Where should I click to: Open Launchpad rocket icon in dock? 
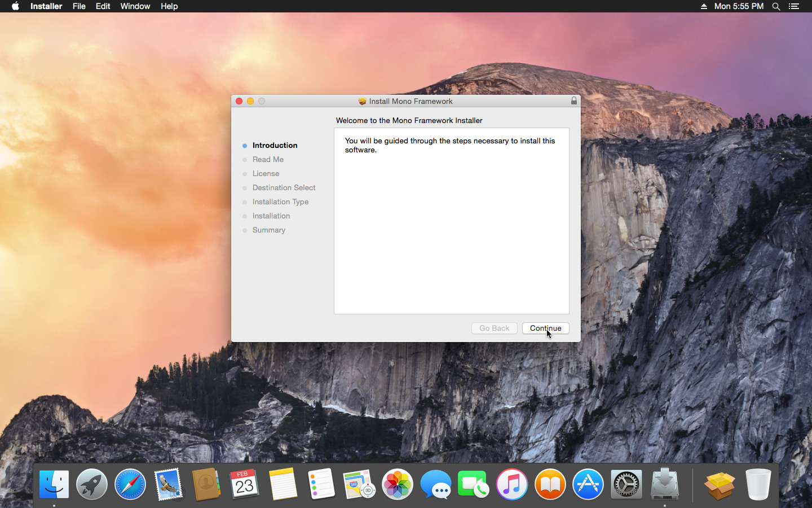tap(92, 484)
